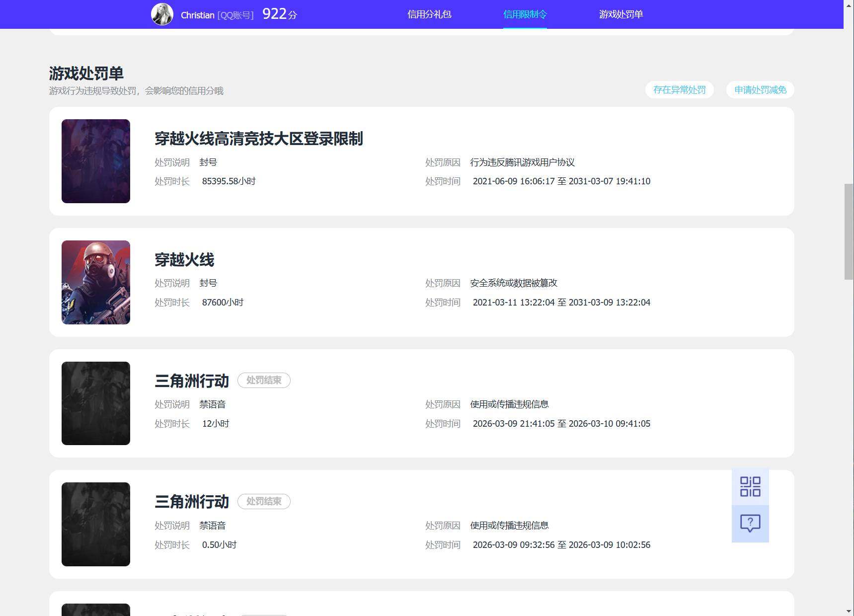Click the 申请处罚减免 button
The image size is (854, 616).
point(760,90)
